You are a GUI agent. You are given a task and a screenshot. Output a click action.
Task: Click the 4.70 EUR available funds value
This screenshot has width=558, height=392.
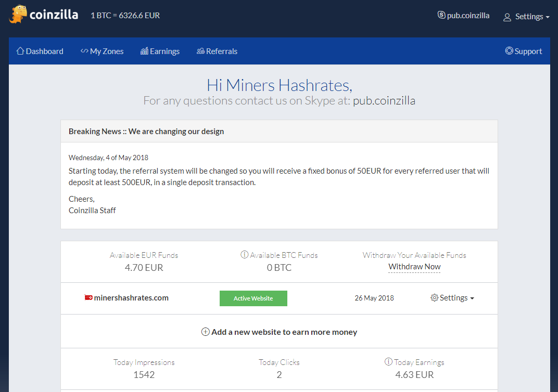click(144, 268)
